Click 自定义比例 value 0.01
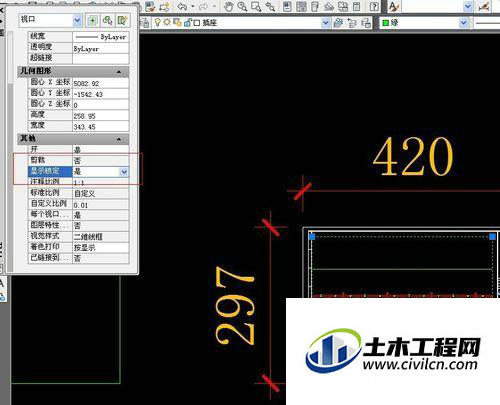Screen dimensions: 500x405 pyautogui.click(x=101, y=205)
